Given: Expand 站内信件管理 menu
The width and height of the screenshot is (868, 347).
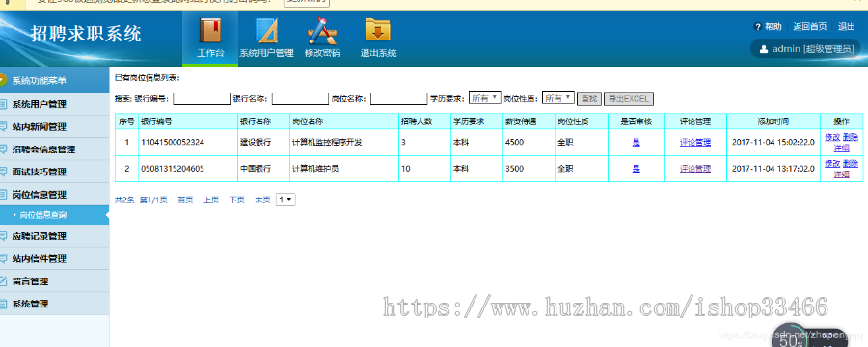Looking at the screenshot, I should [x=54, y=258].
